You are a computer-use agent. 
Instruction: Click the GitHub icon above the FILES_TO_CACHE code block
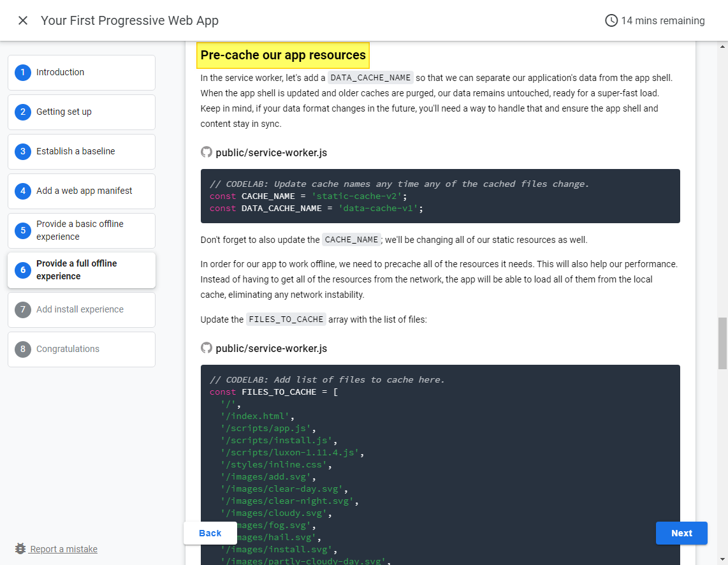[x=206, y=348]
